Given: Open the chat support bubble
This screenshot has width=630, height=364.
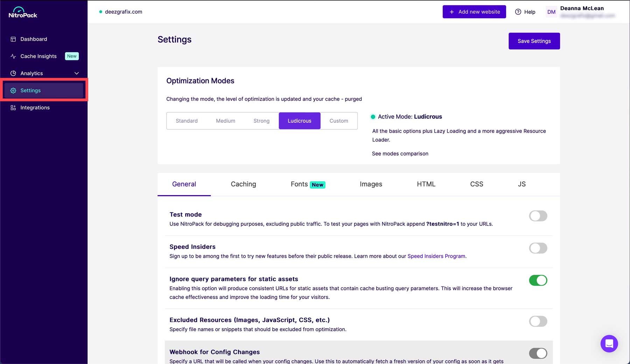Looking at the screenshot, I should (609, 344).
